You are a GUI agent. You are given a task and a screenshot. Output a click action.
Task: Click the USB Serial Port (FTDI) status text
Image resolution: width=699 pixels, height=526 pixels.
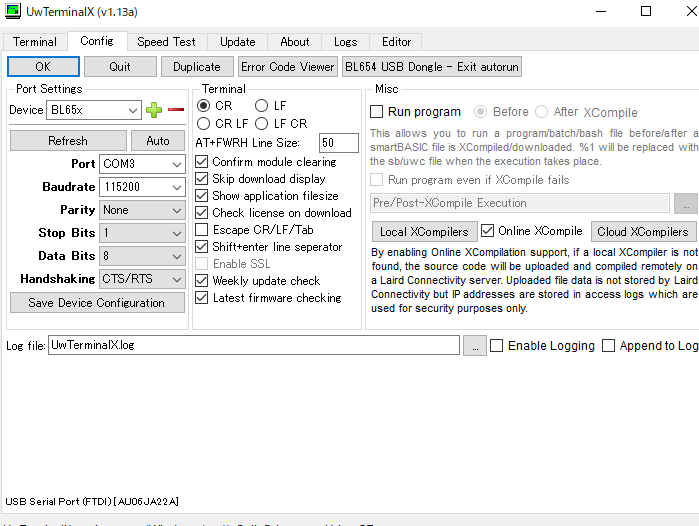tap(92, 501)
